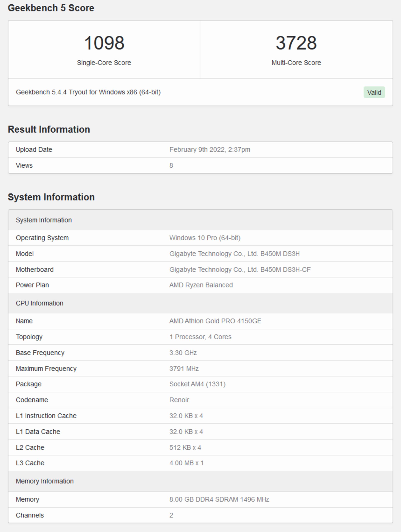
Task: Click the Maximum Frequency label
Action: point(46,369)
